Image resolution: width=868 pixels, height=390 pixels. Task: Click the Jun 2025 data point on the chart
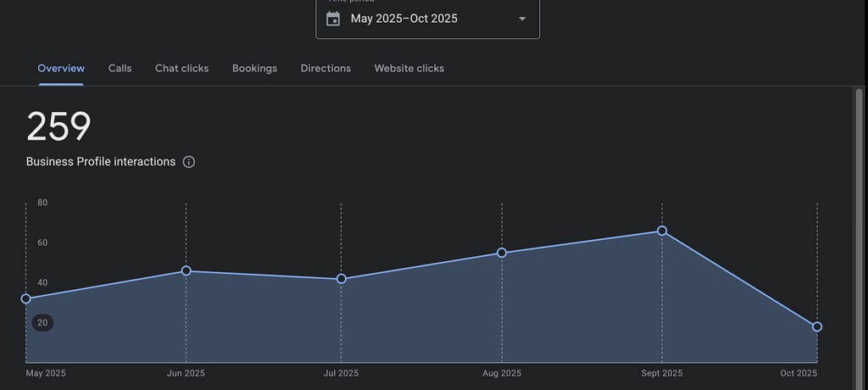tap(186, 270)
